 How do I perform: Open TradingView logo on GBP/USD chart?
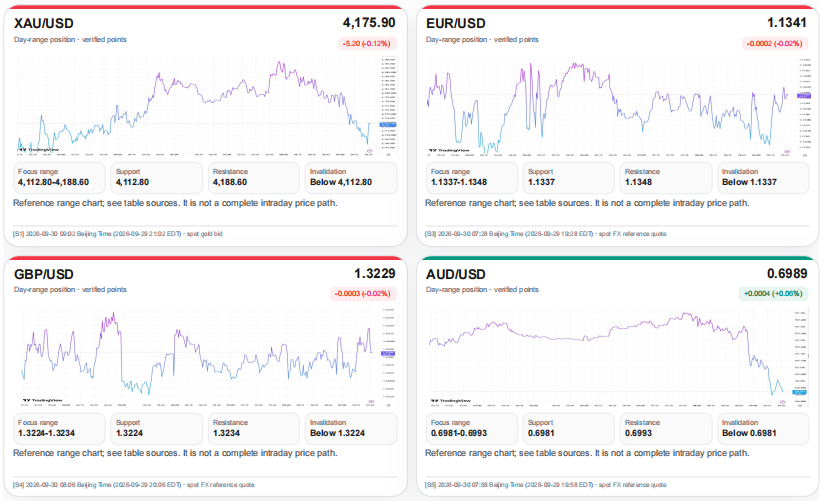[x=42, y=400]
